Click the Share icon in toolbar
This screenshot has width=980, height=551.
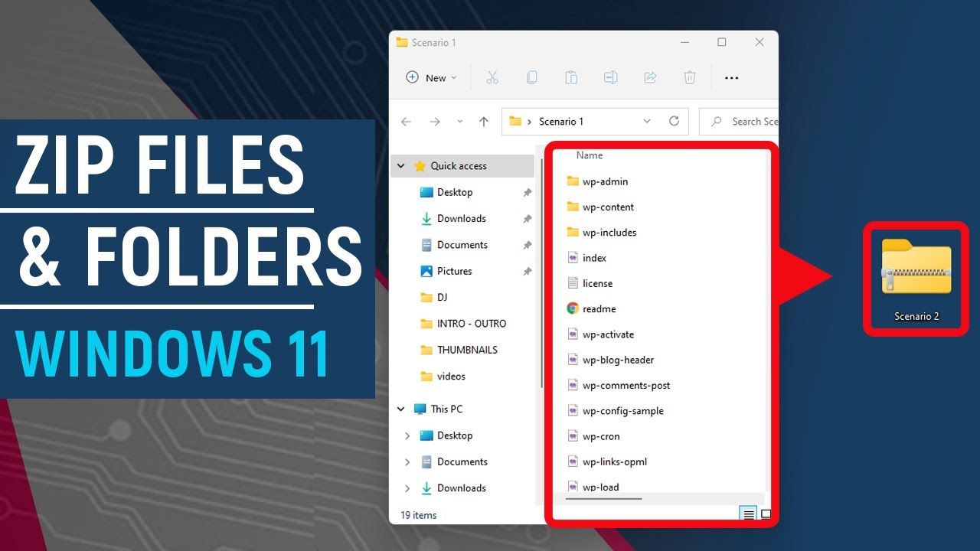coord(650,77)
